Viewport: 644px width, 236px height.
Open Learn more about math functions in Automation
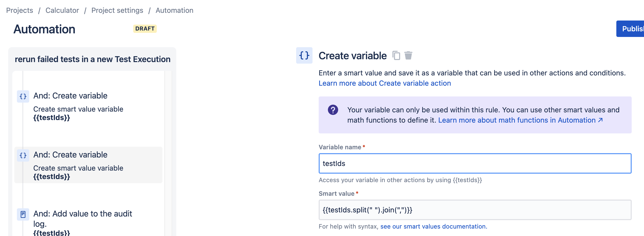pos(517,120)
